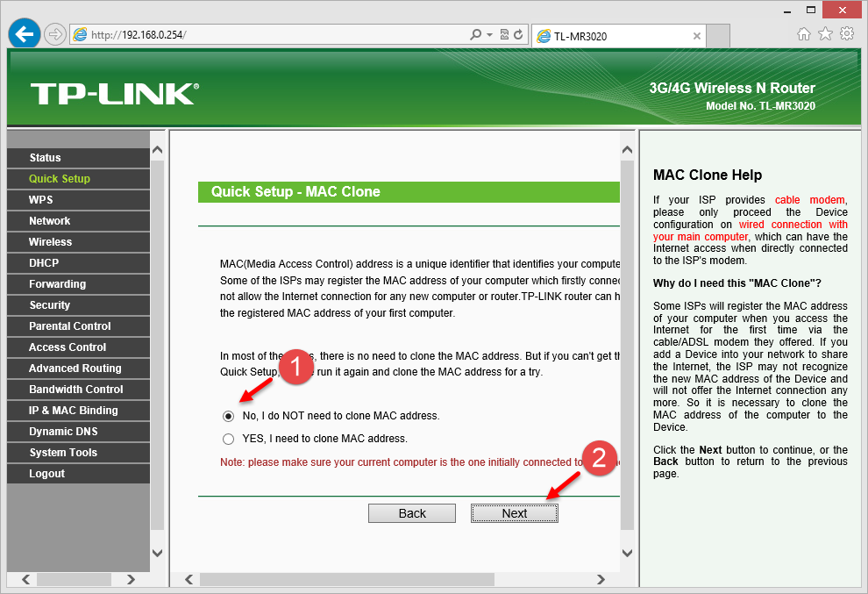Click sidebar menu scroll down arrow
Screen dimensions: 868x594
tap(157, 553)
